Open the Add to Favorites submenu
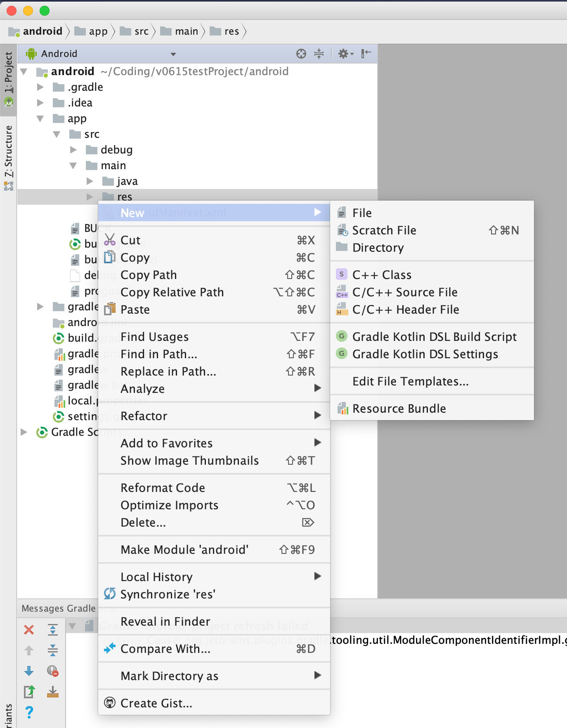Viewport: 567px width, 728px height. coord(214,443)
